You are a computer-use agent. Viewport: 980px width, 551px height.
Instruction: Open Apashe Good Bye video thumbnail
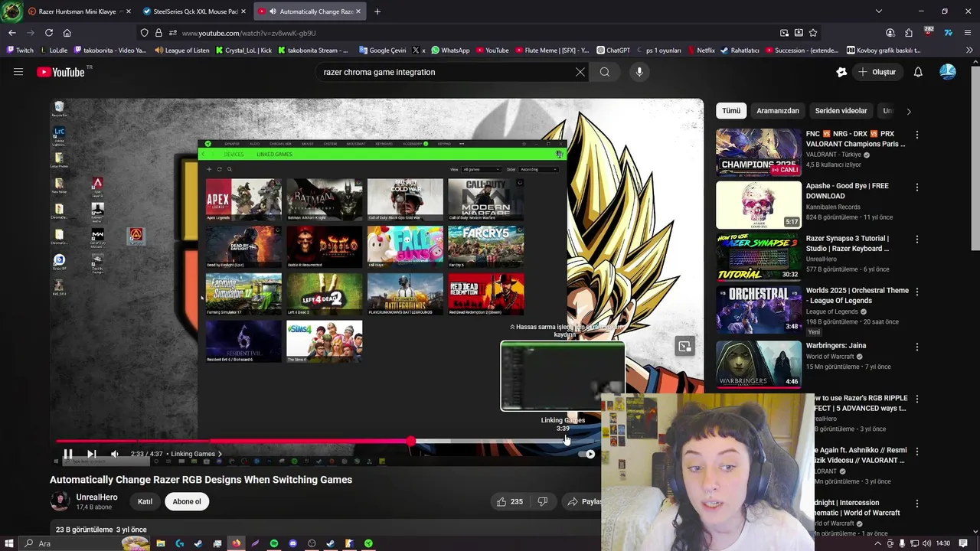[x=759, y=205]
